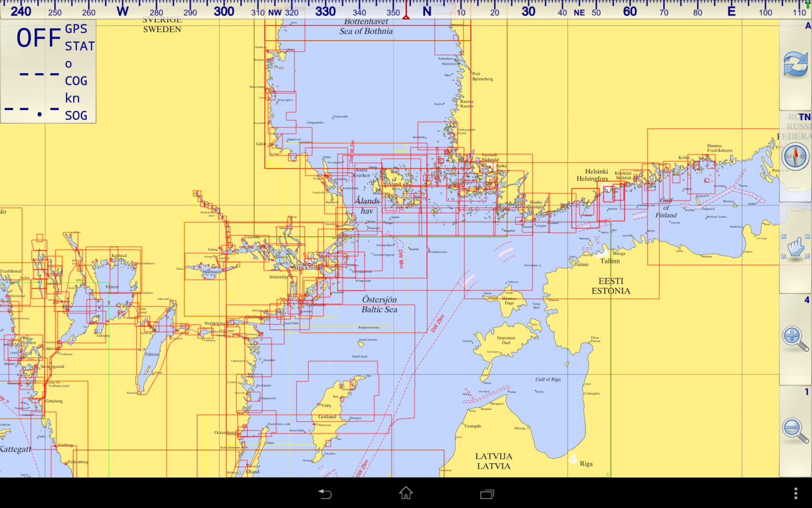The image size is (812, 508).
Task: Tap the Norrköping label
Action: tap(215, 323)
